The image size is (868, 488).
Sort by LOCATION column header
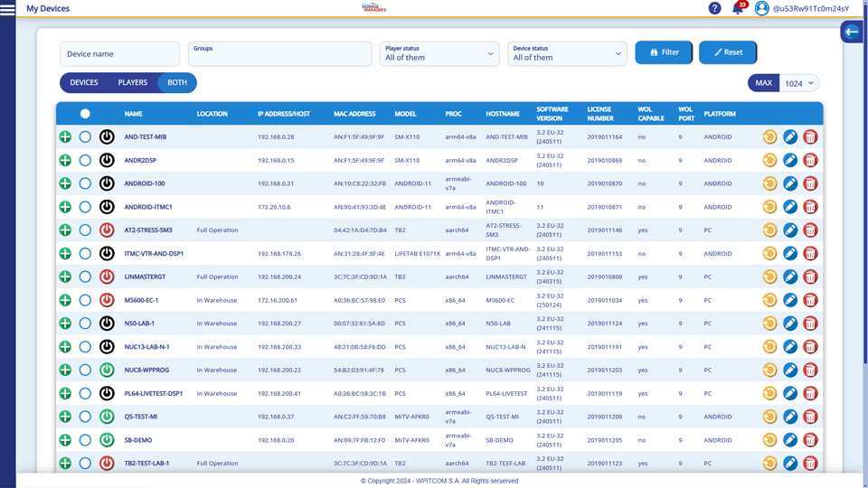[x=212, y=114]
